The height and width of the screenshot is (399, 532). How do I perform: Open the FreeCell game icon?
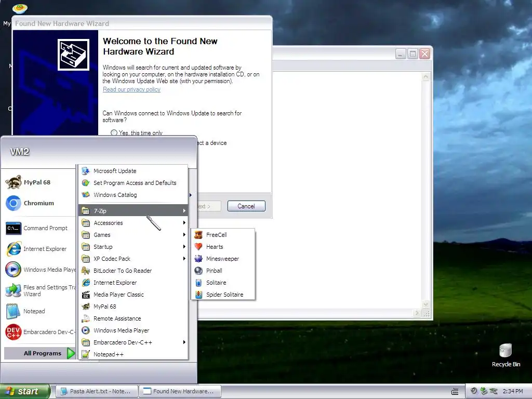[198, 235]
